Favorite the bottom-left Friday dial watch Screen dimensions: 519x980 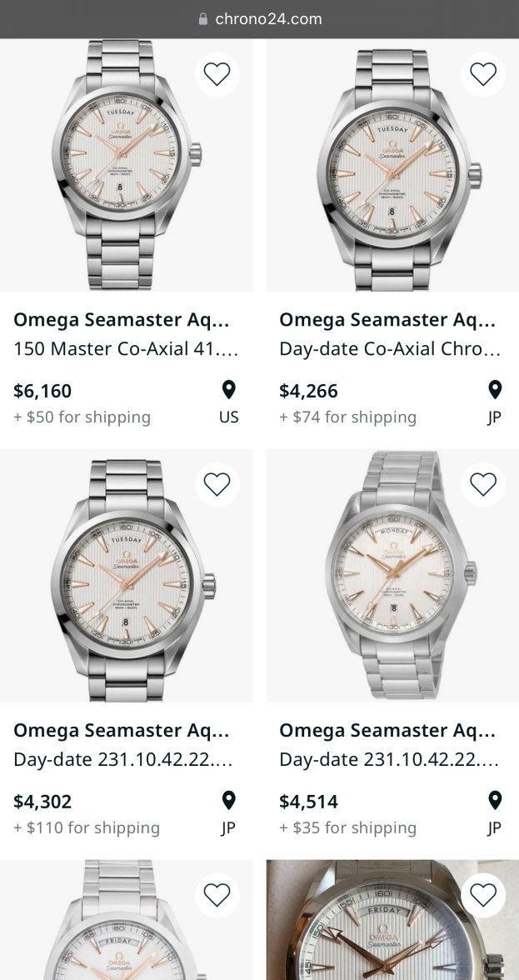pyautogui.click(x=217, y=895)
